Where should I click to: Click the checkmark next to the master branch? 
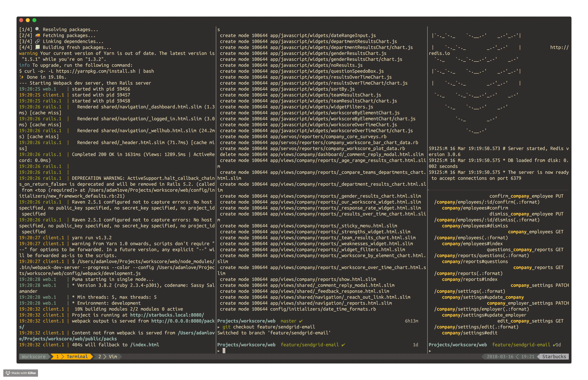[x=300, y=321]
